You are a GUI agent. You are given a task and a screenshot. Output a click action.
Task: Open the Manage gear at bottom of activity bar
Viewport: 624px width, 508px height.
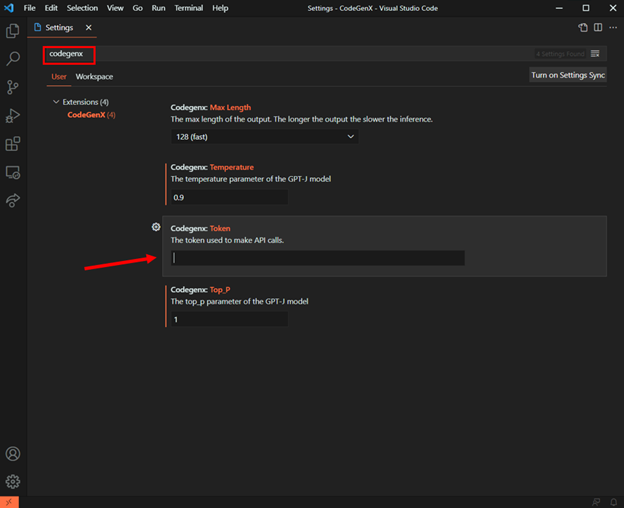click(x=13, y=482)
